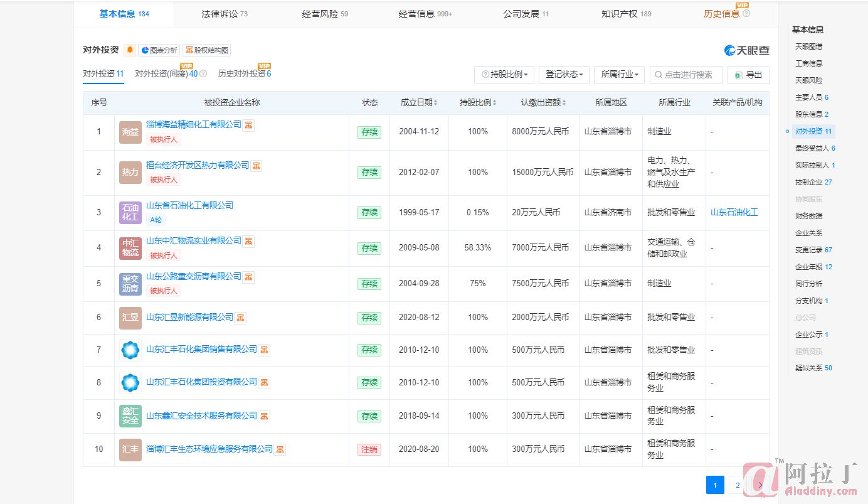This screenshot has width=868, height=504.
Task: Click search field 点击进行搜索
Action: click(x=686, y=75)
